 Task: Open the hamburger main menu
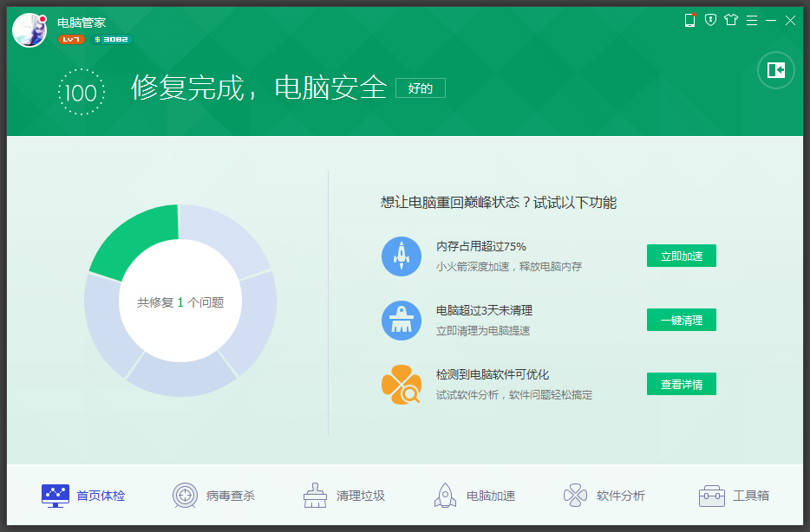(x=751, y=20)
